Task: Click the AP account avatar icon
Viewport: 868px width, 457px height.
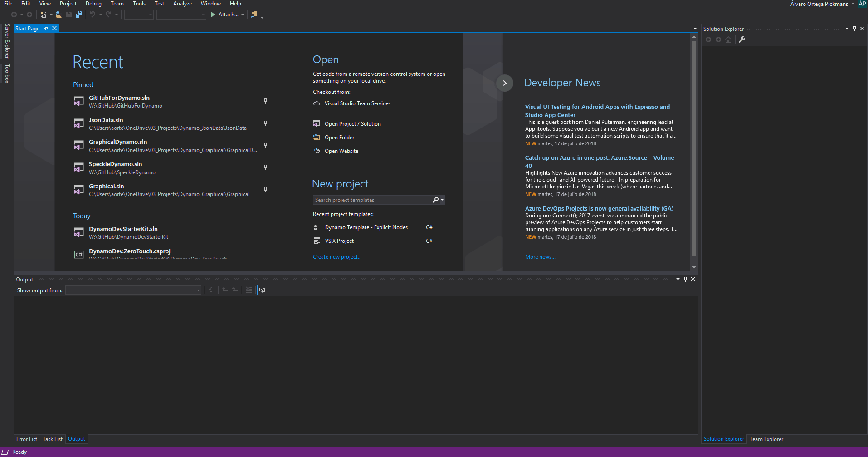Action: point(862,4)
